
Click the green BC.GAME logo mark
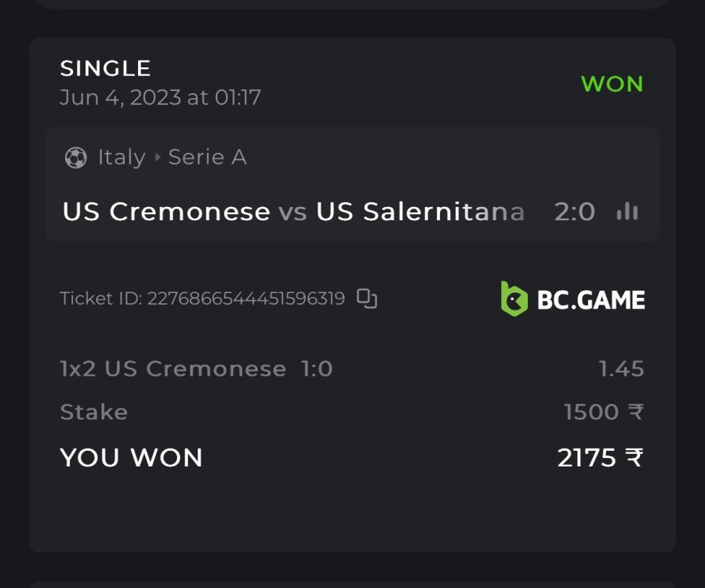tap(514, 299)
